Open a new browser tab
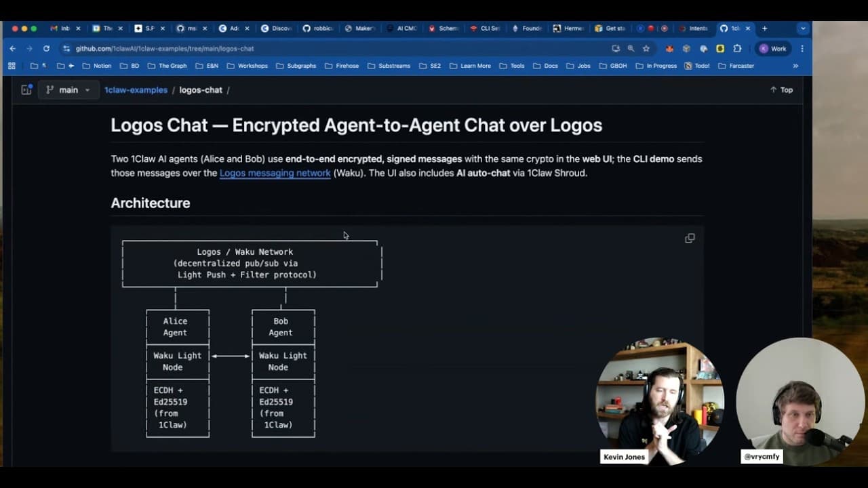 (x=764, y=28)
